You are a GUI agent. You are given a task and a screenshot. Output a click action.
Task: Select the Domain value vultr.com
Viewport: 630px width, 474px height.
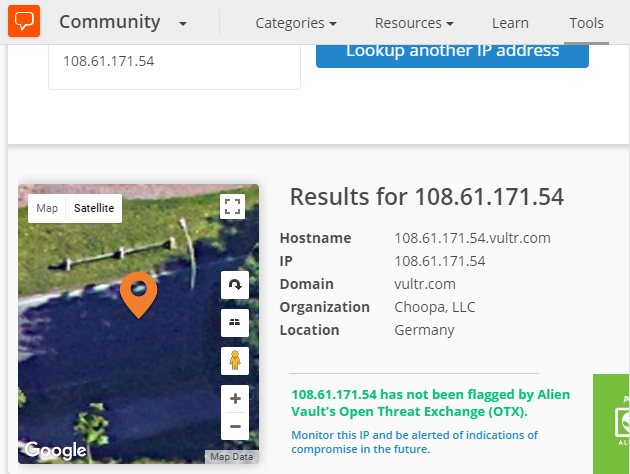pos(425,284)
